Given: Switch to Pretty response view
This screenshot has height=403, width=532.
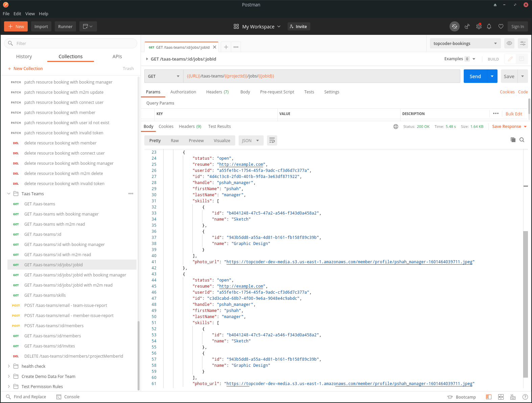Looking at the screenshot, I should tap(155, 140).
